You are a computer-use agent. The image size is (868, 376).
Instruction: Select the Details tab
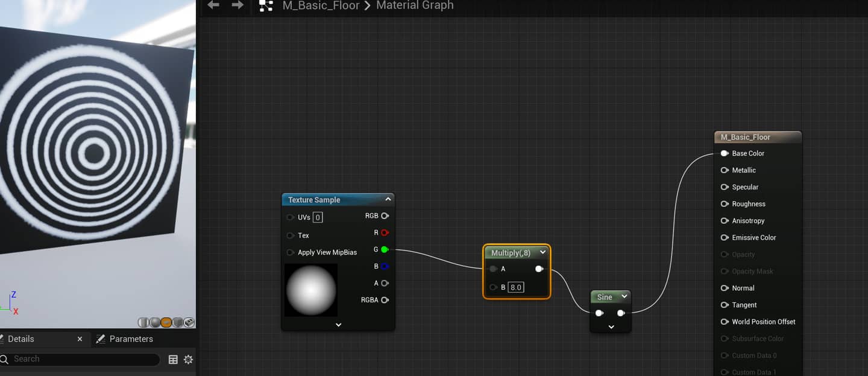21,339
